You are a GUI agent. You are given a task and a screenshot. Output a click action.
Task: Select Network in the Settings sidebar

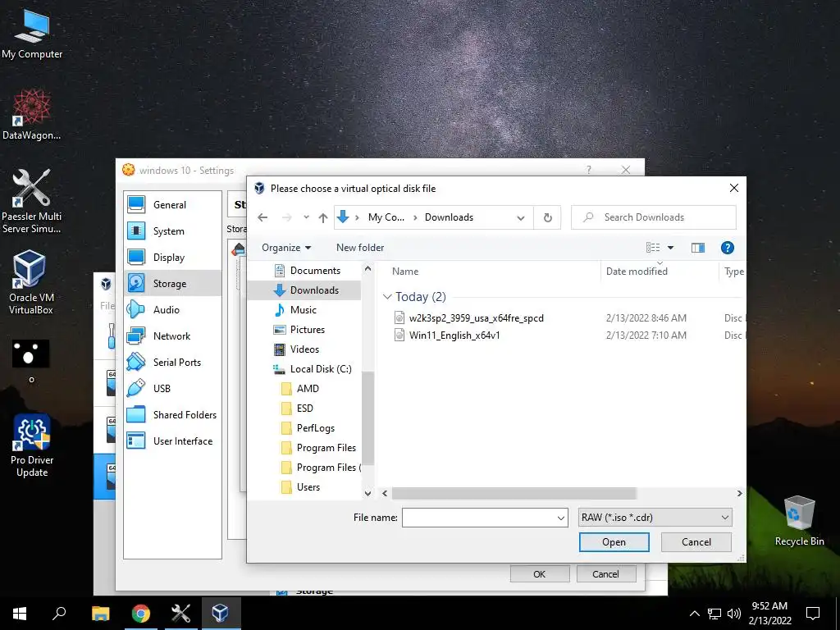[172, 336]
